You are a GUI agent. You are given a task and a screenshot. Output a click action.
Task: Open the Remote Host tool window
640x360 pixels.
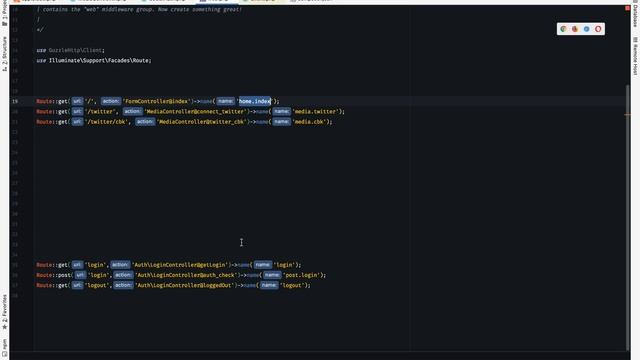636,56
